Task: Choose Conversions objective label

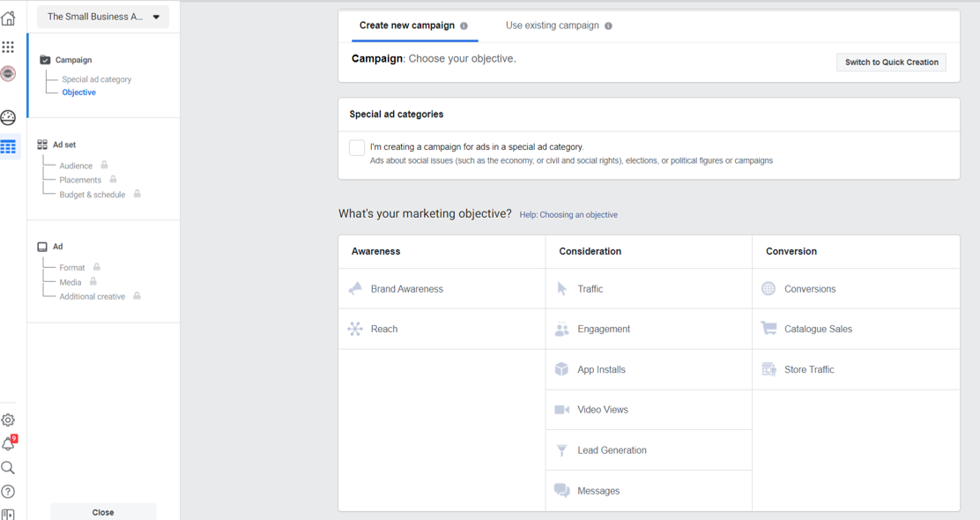Action: pyautogui.click(x=810, y=289)
